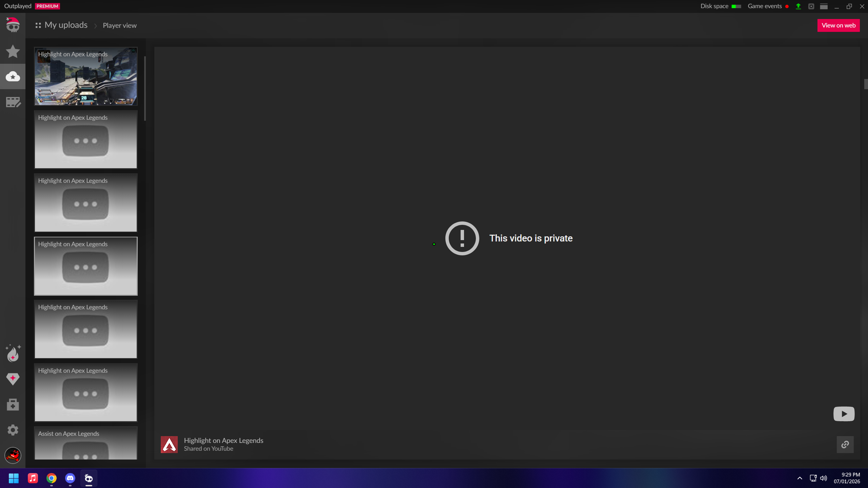The image size is (868, 488).
Task: Open the favorites star section in sidebar
Action: [x=13, y=51]
